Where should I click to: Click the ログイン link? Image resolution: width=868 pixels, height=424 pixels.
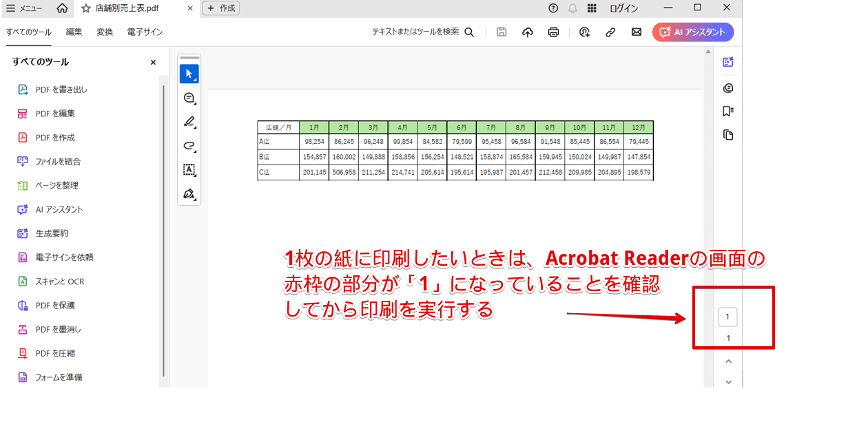coord(623,8)
